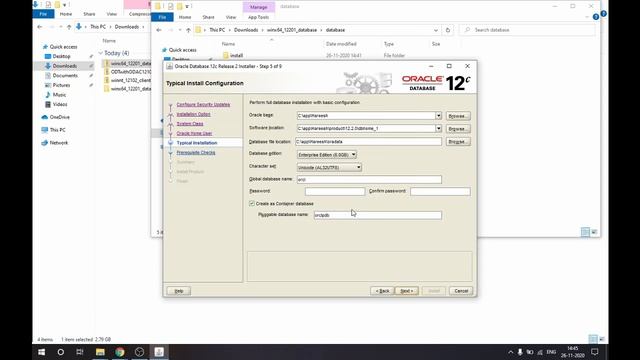Tick the Create as Container database checkbox
This screenshot has height=360, width=640.
252,203
